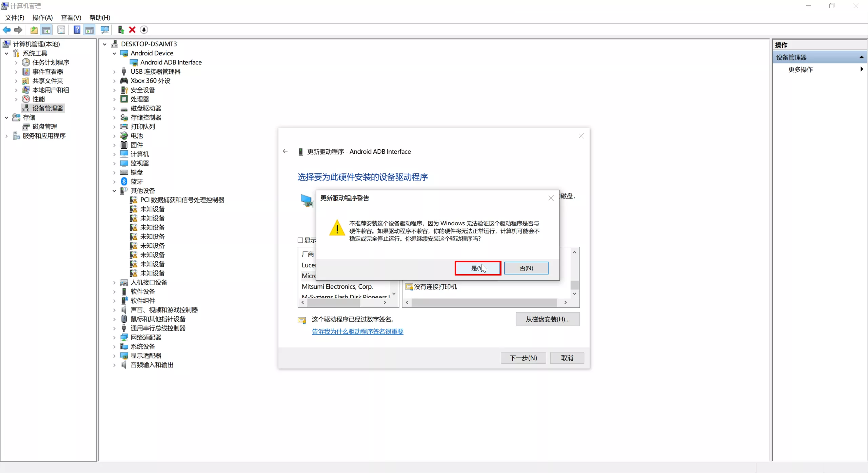This screenshot has width=868, height=473.
Task: Click the 从磁盘安装(H)... button
Action: (x=547, y=319)
